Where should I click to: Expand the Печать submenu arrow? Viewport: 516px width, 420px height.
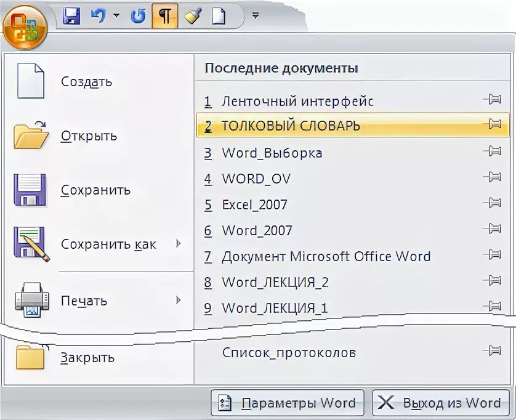click(x=179, y=300)
